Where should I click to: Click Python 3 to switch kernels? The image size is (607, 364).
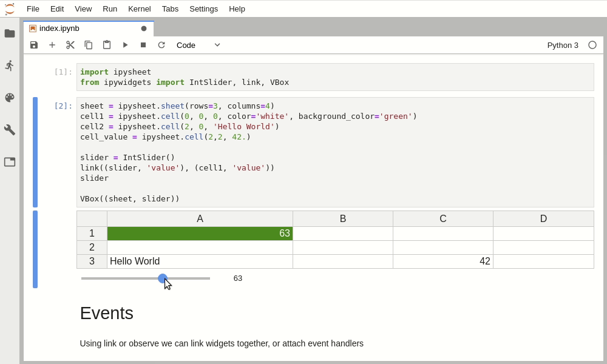tap(562, 45)
